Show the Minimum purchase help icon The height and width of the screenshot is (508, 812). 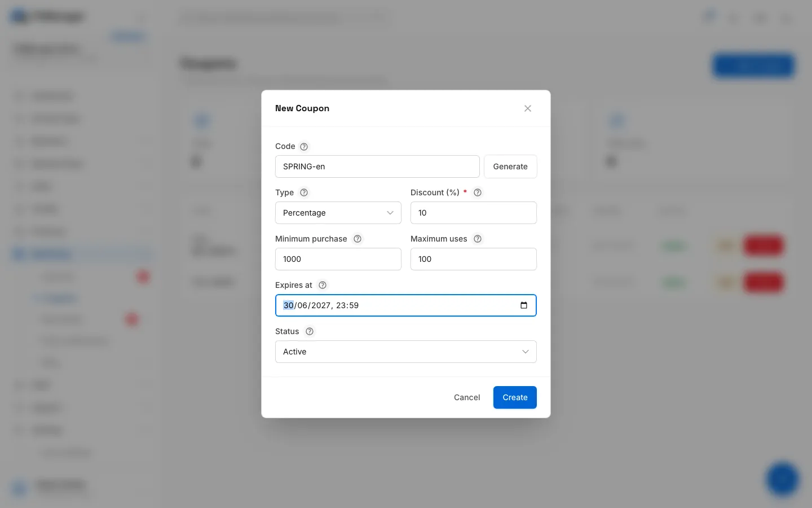click(358, 239)
